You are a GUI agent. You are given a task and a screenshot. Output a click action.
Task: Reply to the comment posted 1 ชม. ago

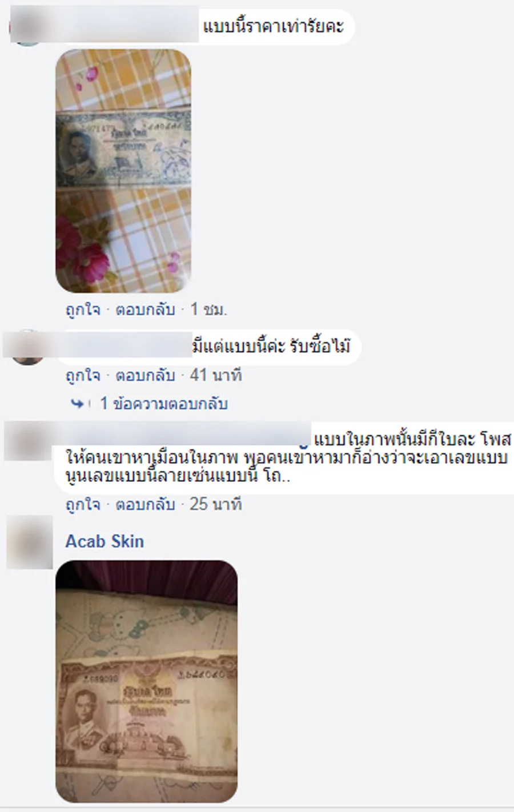pyautogui.click(x=145, y=309)
